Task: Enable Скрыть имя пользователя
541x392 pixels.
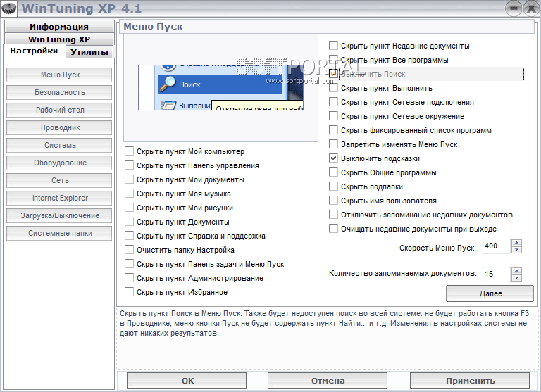Action: point(333,201)
